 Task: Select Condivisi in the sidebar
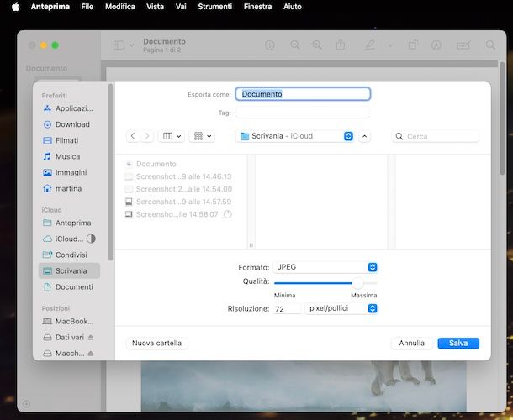[x=69, y=255]
